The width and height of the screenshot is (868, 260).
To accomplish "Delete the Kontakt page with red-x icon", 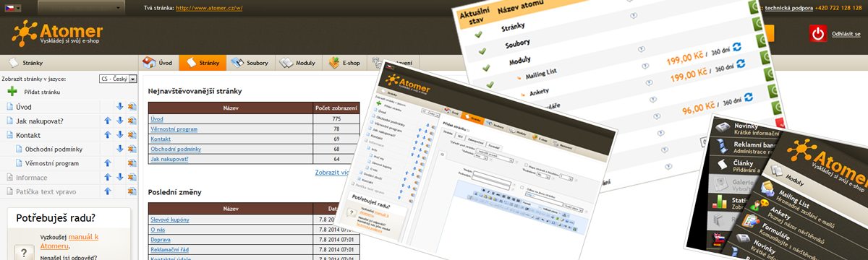I will 132,134.
